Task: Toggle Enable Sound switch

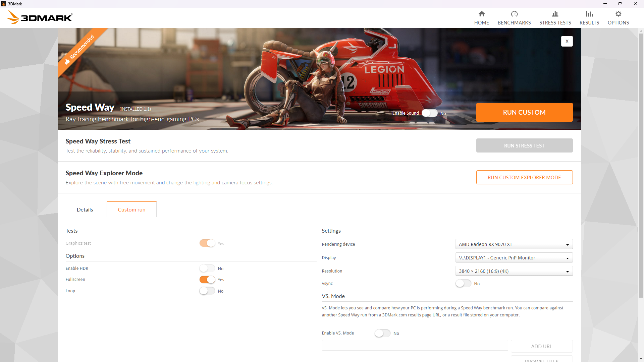Action: point(429,113)
